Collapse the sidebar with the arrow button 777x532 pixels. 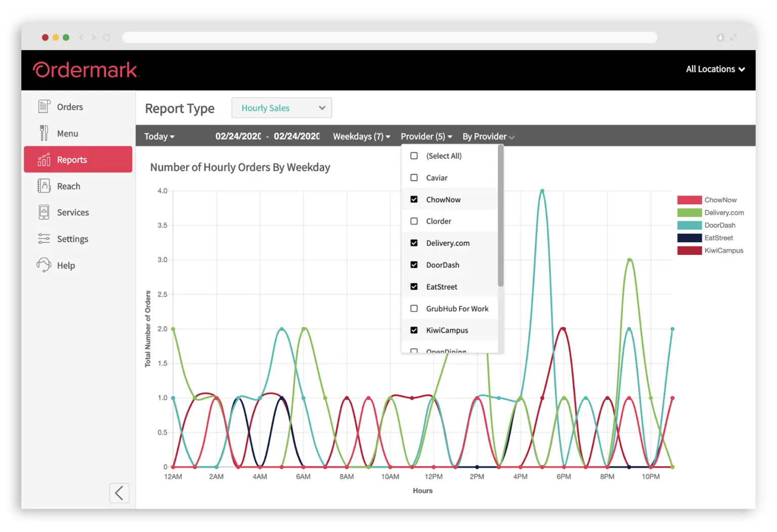(x=119, y=493)
